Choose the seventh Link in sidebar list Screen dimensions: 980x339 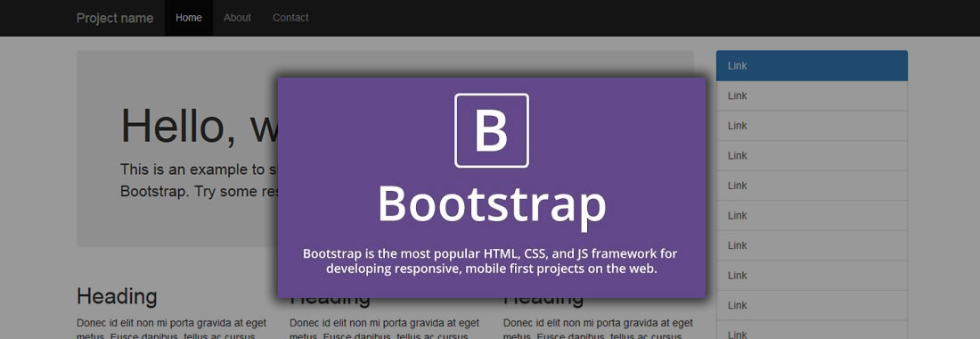coord(812,246)
